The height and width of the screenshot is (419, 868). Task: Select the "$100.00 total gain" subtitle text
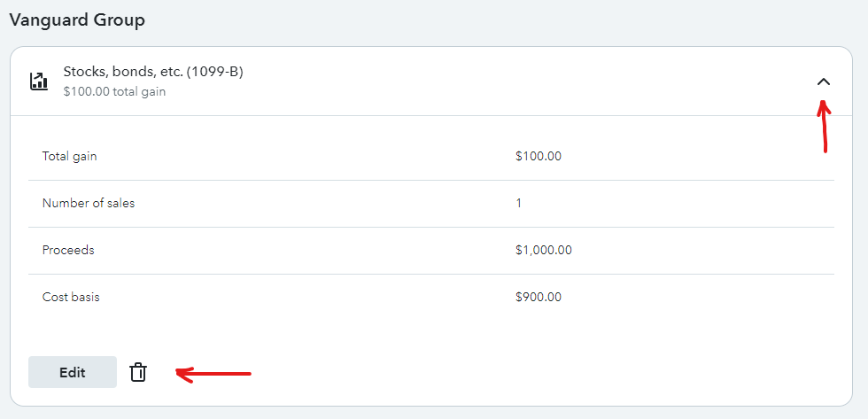[x=114, y=91]
